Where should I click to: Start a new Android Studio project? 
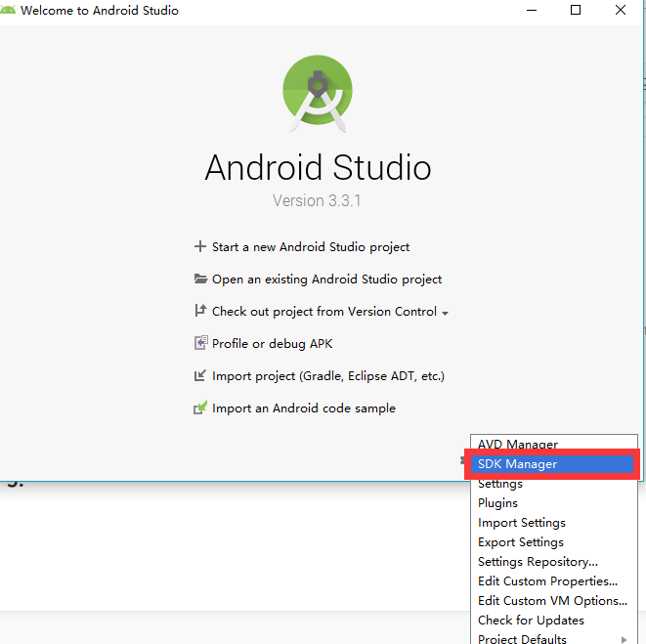coord(311,247)
